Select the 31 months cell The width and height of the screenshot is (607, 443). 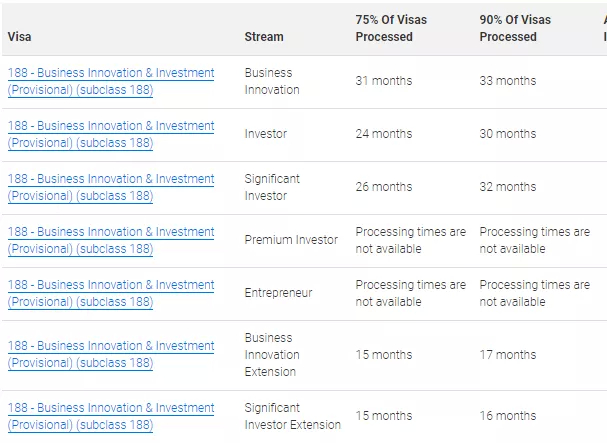tap(384, 81)
